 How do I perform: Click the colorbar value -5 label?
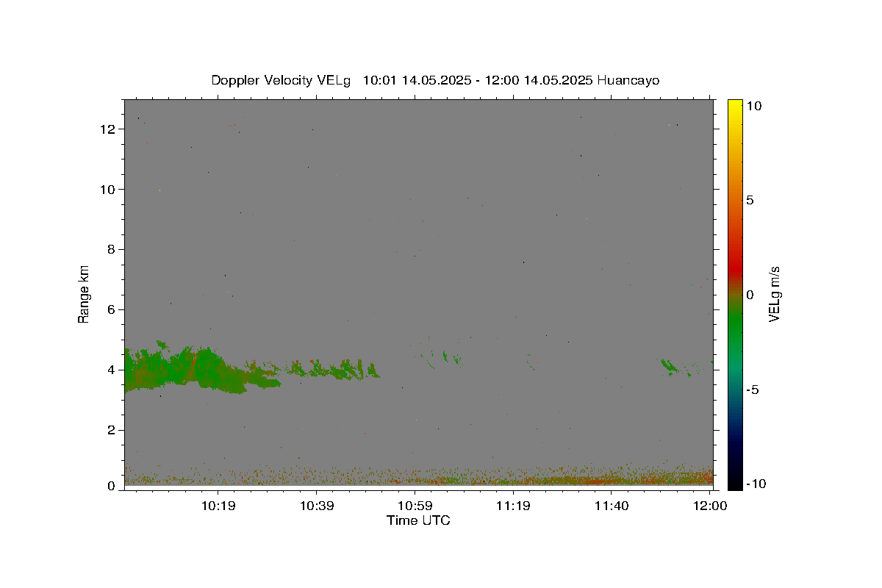click(751, 390)
